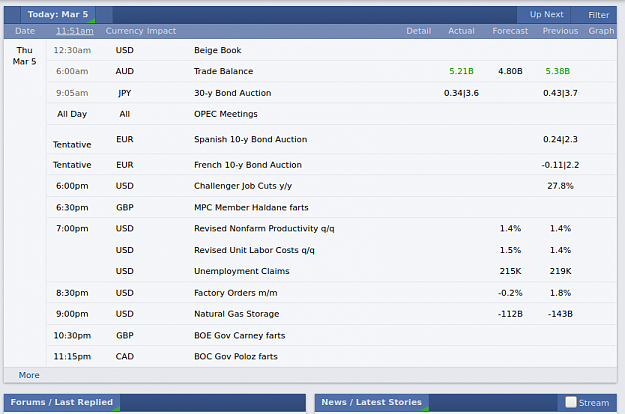This screenshot has height=414, width=625.
Task: Open the calendar Filter options
Action: coord(598,15)
